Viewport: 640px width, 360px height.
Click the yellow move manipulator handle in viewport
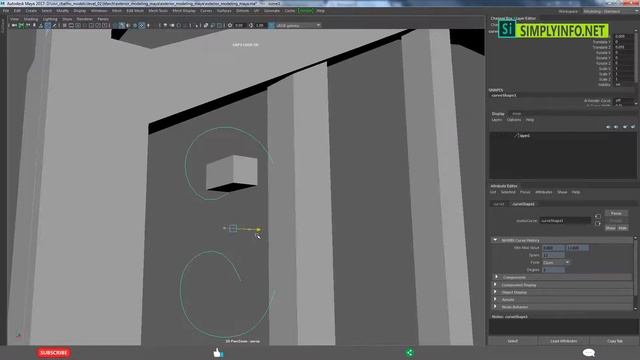(x=258, y=230)
